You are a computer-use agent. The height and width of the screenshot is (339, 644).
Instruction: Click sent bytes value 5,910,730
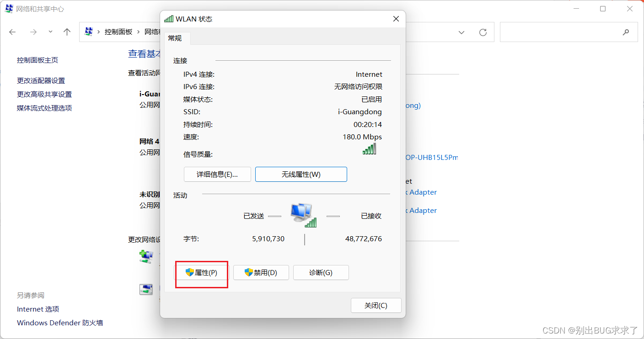pos(268,239)
